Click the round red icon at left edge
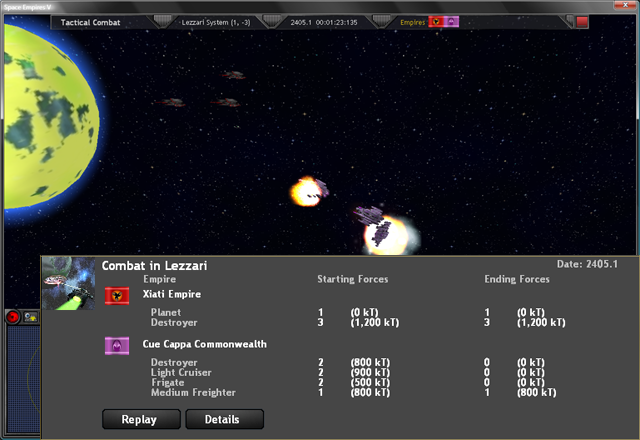This screenshot has width=640, height=440. pos(13,317)
